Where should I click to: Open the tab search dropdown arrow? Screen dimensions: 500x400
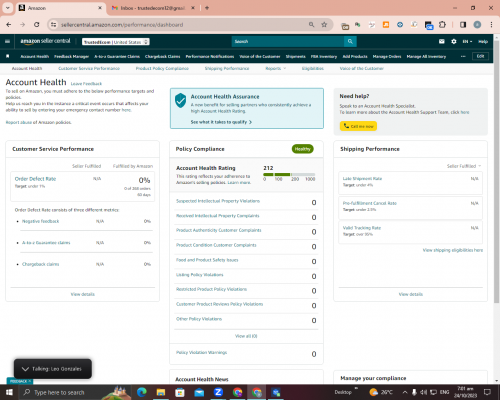(x=7, y=8)
